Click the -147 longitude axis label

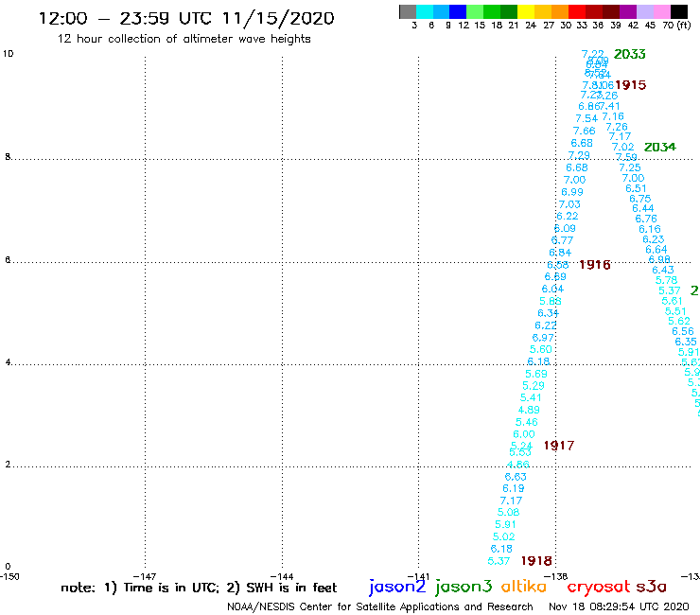[145, 576]
